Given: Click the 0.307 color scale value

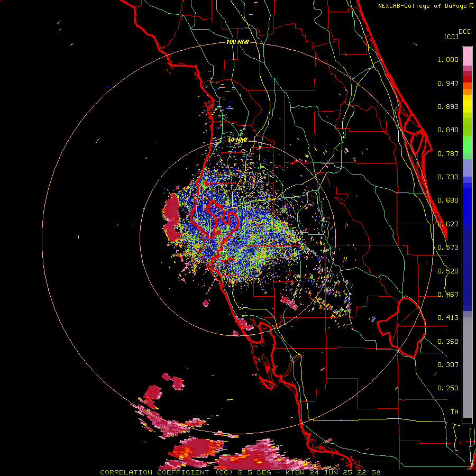Looking at the screenshot, I should (448, 365).
